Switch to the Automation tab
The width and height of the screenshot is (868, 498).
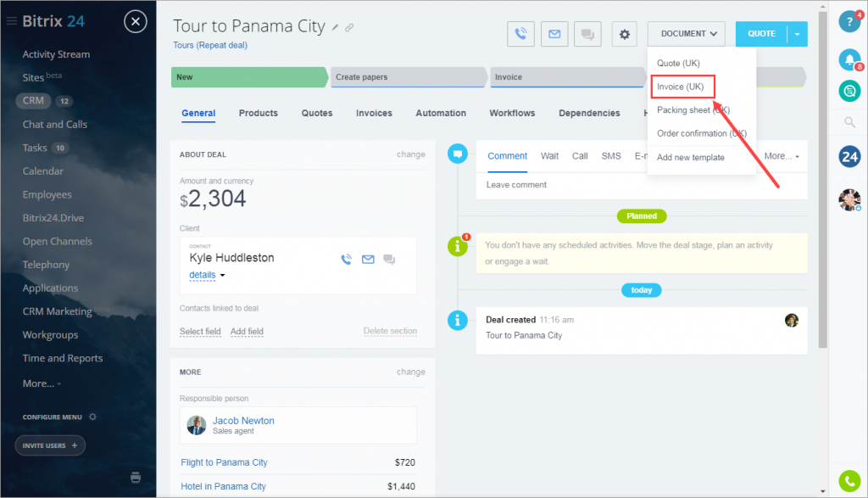point(441,113)
